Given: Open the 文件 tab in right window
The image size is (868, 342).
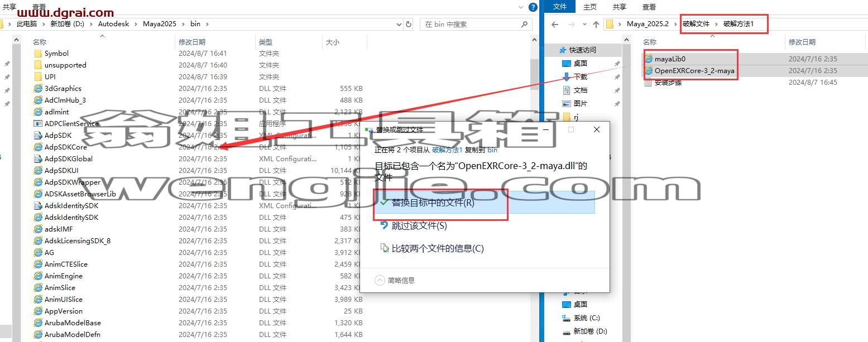Looking at the screenshot, I should pos(560,7).
